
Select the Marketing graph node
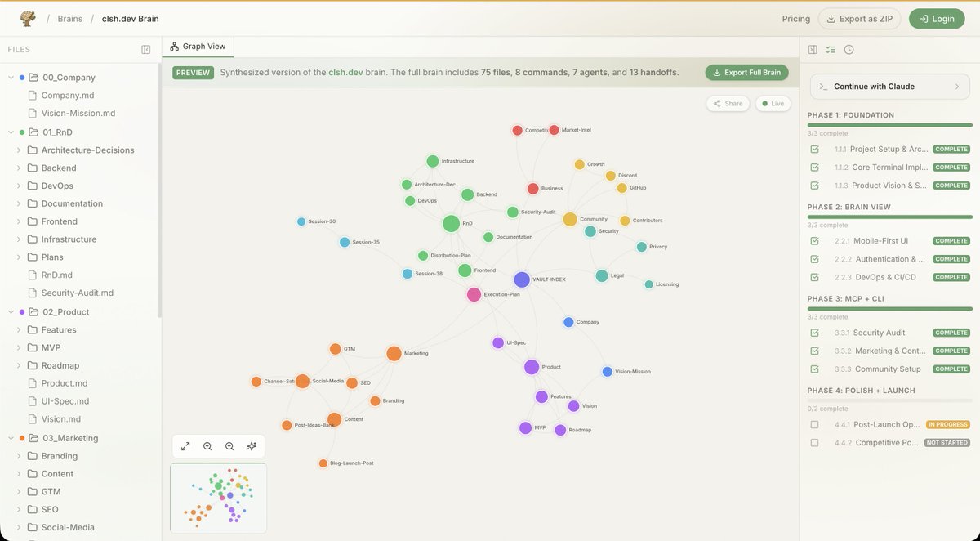pyautogui.click(x=394, y=353)
